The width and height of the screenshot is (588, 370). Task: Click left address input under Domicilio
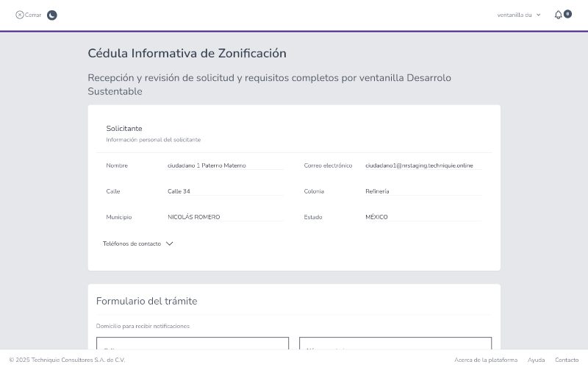(x=193, y=344)
